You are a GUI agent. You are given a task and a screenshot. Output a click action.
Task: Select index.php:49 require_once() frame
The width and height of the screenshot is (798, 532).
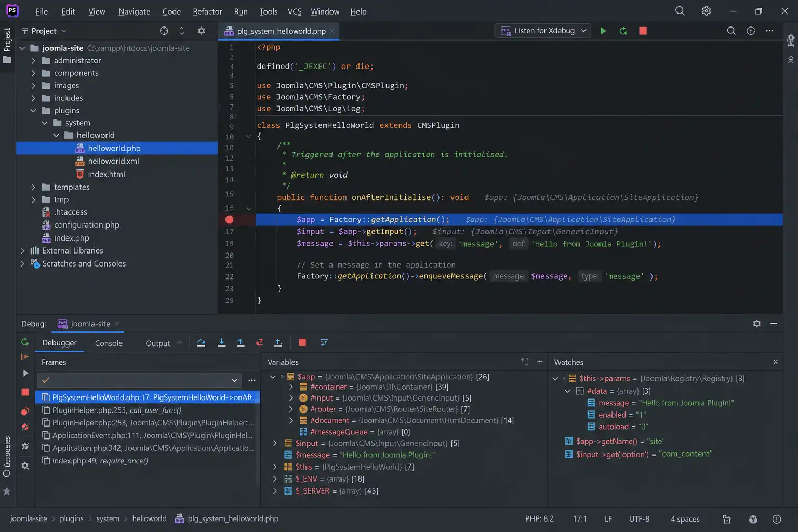coord(148,461)
